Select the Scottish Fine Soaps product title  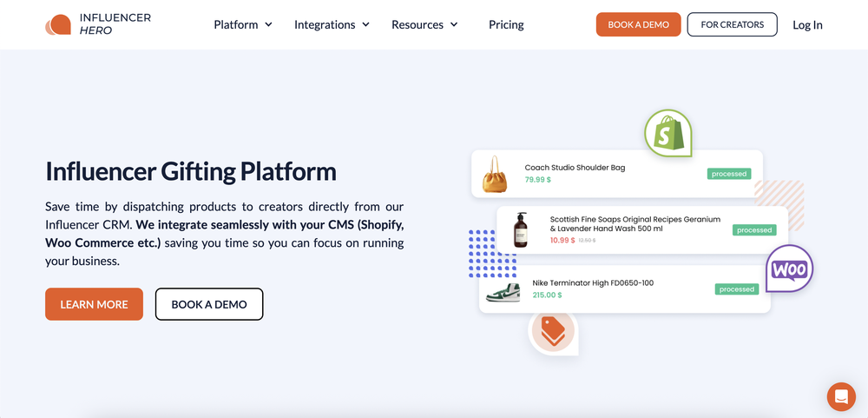click(635, 223)
